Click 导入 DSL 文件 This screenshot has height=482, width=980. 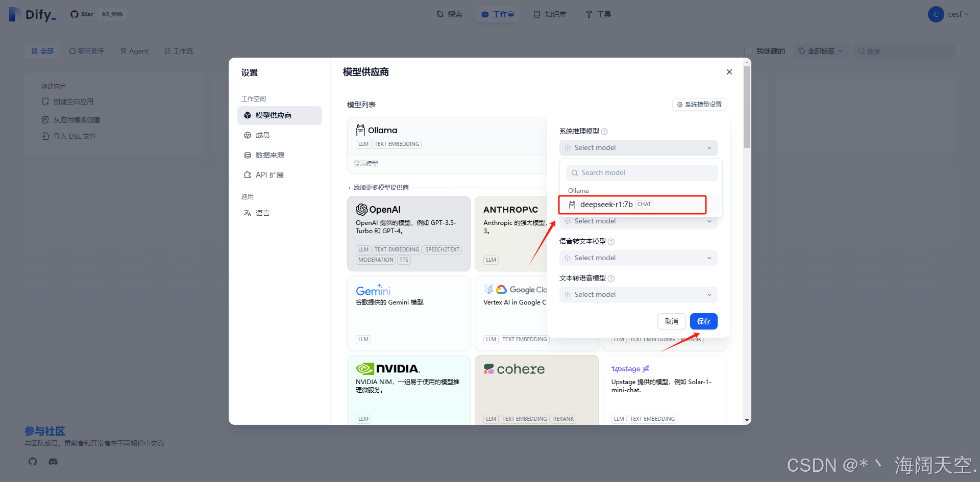click(69, 136)
